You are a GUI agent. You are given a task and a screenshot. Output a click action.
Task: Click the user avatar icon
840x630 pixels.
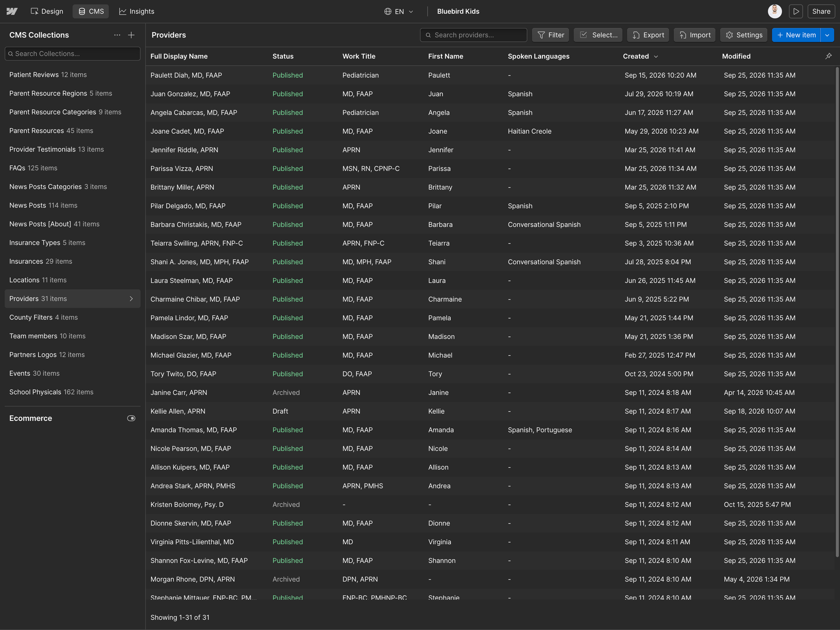[775, 11]
